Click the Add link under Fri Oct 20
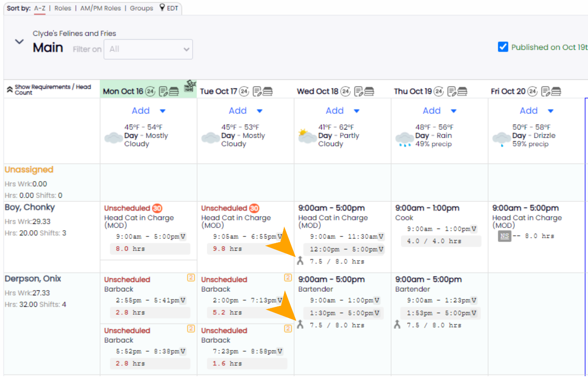The height and width of the screenshot is (377, 588). 528,111
